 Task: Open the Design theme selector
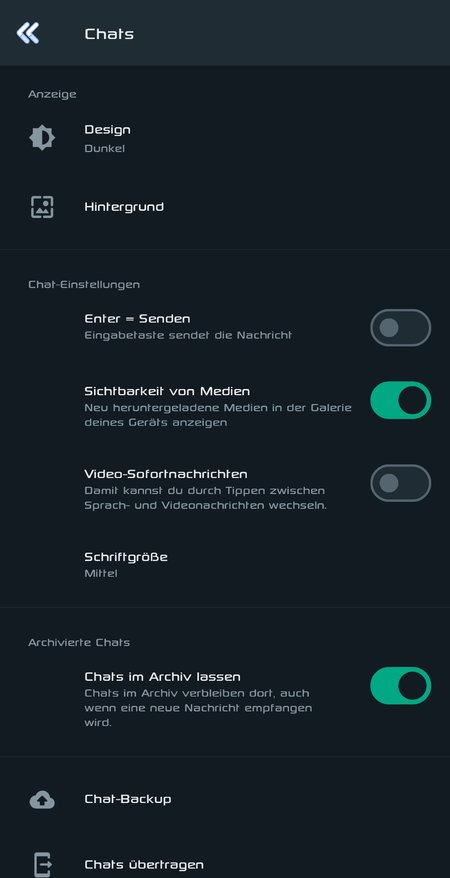tap(225, 138)
